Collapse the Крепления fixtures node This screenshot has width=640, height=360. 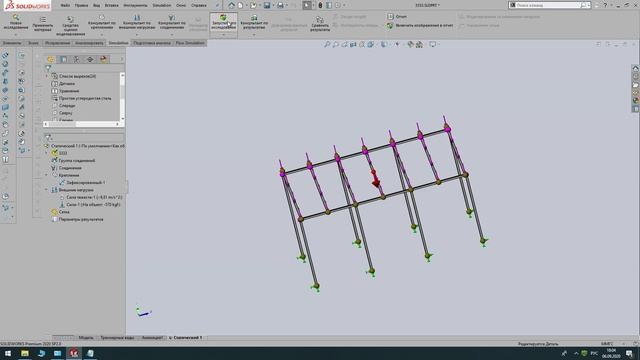(x=46, y=175)
